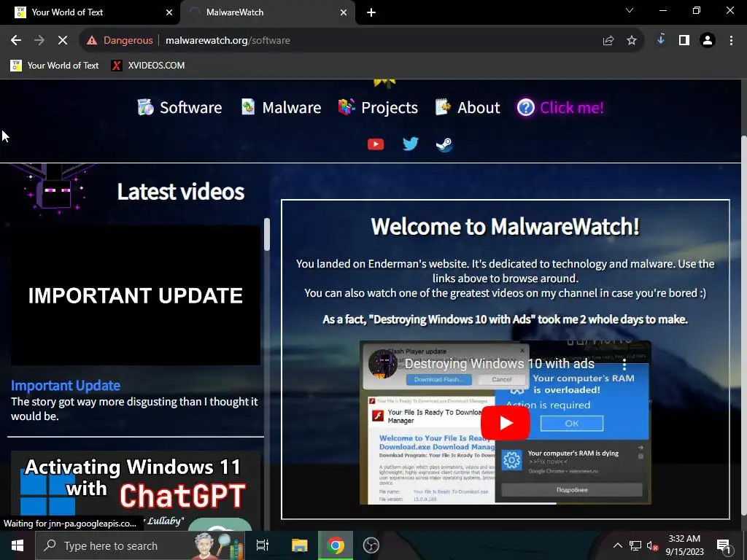The width and height of the screenshot is (747, 560).
Task: Click the Software disc icon
Action: pos(145,107)
